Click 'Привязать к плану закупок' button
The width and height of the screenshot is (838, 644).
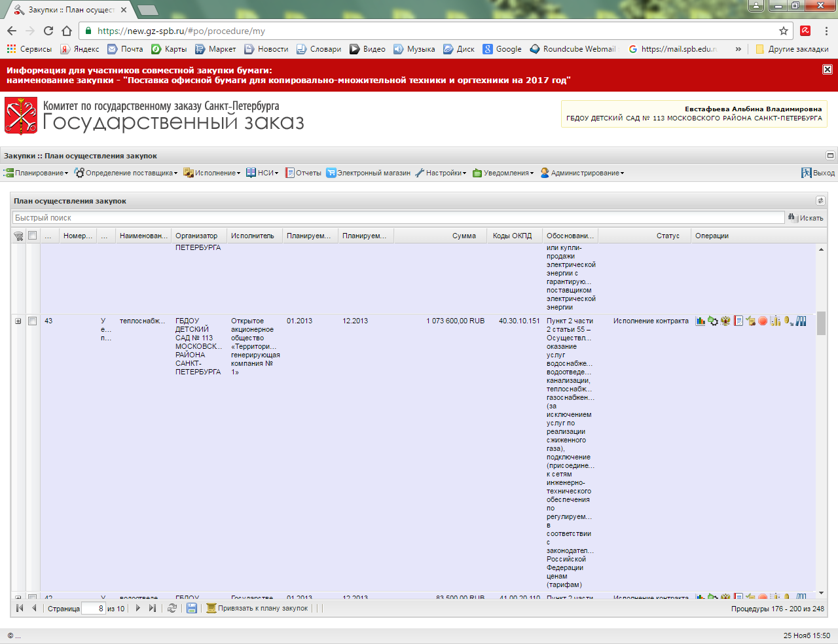point(257,608)
